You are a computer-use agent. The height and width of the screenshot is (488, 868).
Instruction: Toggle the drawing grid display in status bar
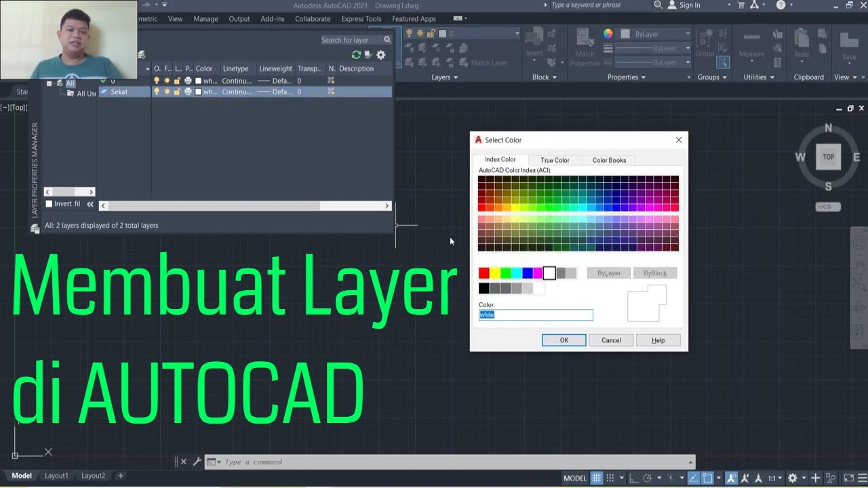pos(597,478)
